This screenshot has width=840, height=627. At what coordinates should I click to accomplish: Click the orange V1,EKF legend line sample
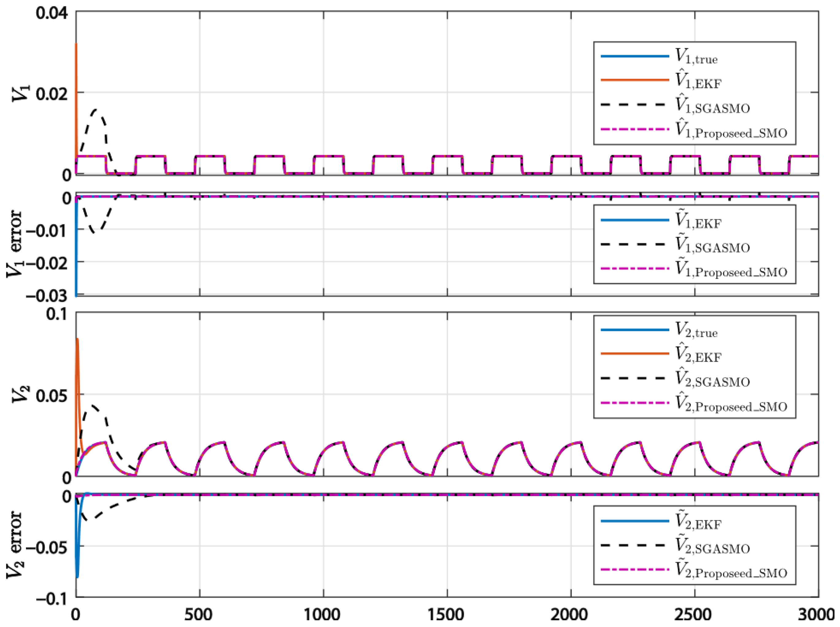pyautogui.click(x=635, y=80)
